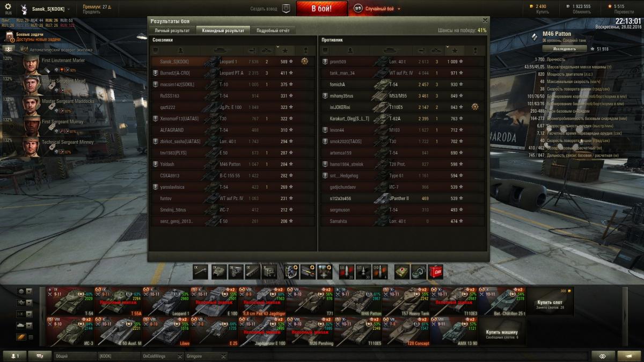
Task: Open the vehicle class filter dropdown
Action: point(25,325)
